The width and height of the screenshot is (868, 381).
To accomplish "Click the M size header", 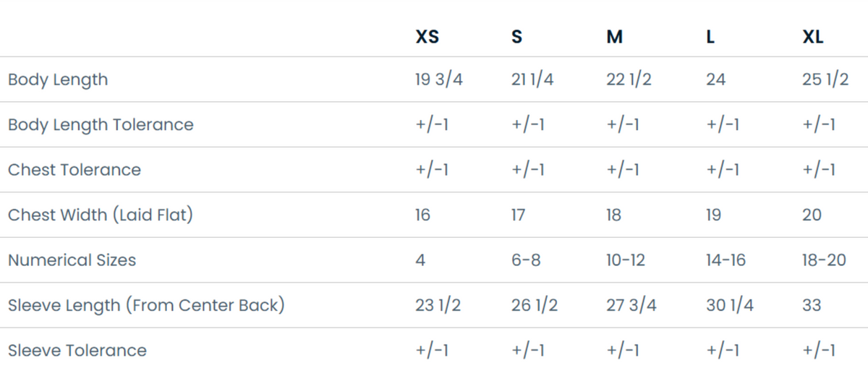I will (x=614, y=37).
